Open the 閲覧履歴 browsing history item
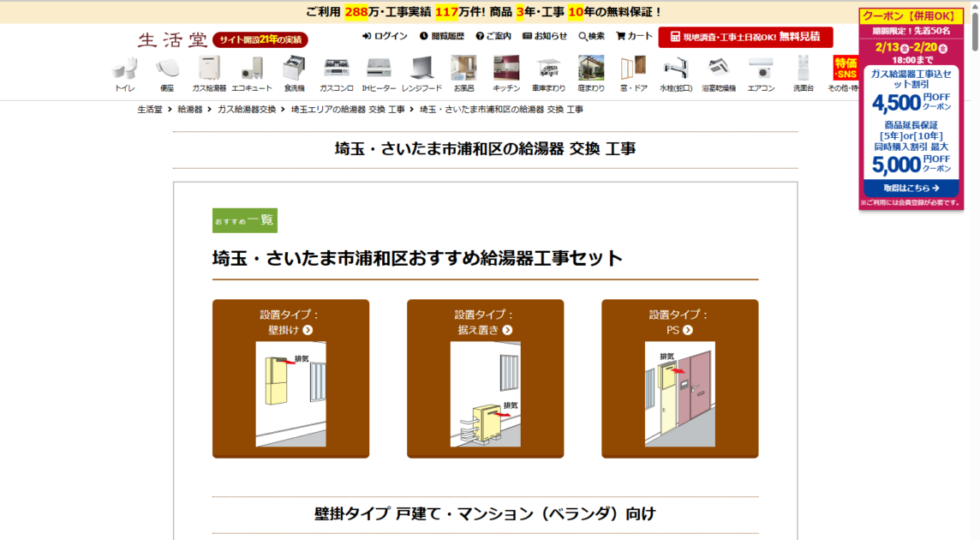 pyautogui.click(x=441, y=36)
